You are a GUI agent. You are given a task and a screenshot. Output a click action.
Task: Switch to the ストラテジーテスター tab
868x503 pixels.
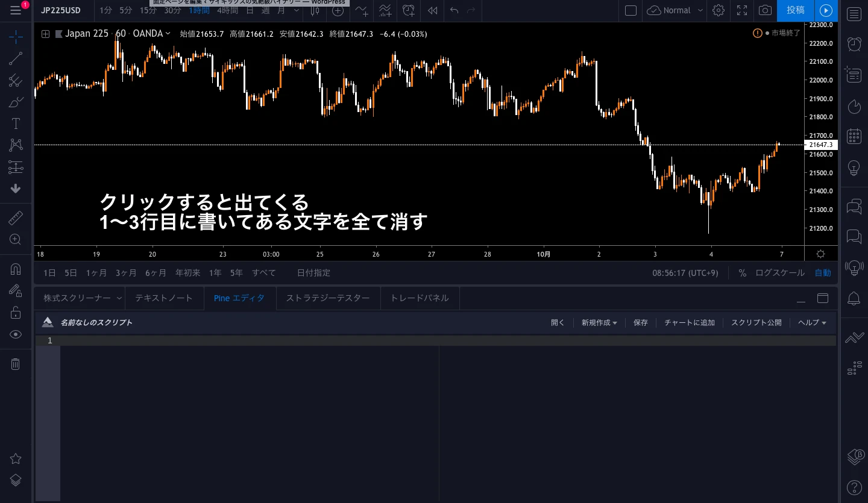328,298
